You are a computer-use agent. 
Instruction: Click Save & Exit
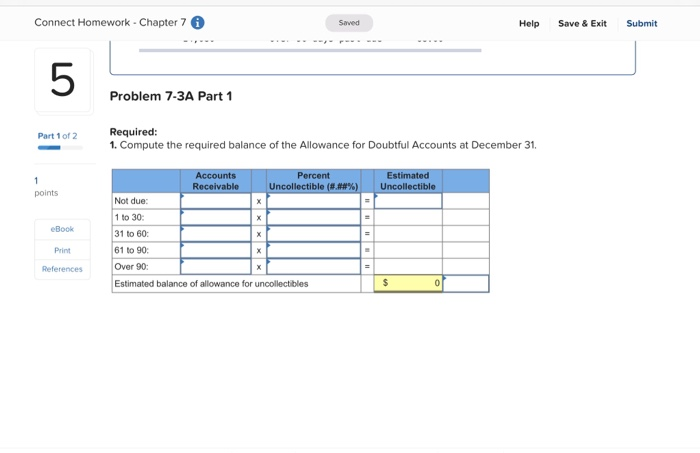582,23
